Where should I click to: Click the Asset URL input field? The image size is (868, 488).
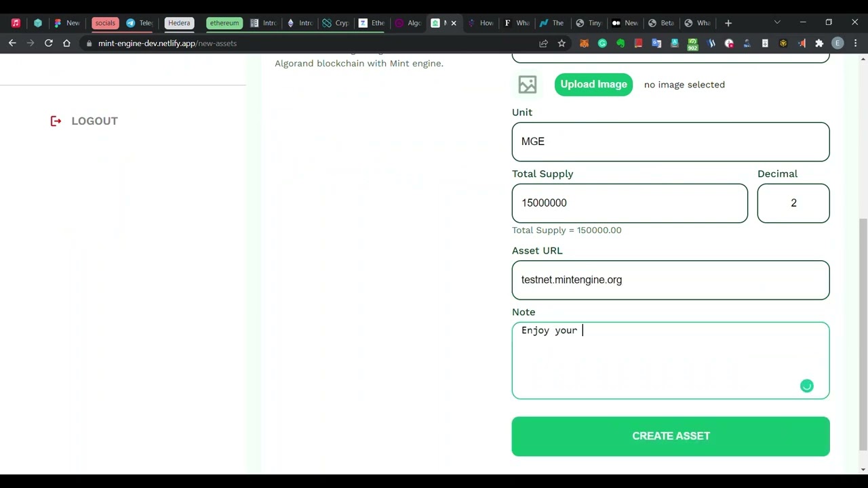(x=671, y=280)
